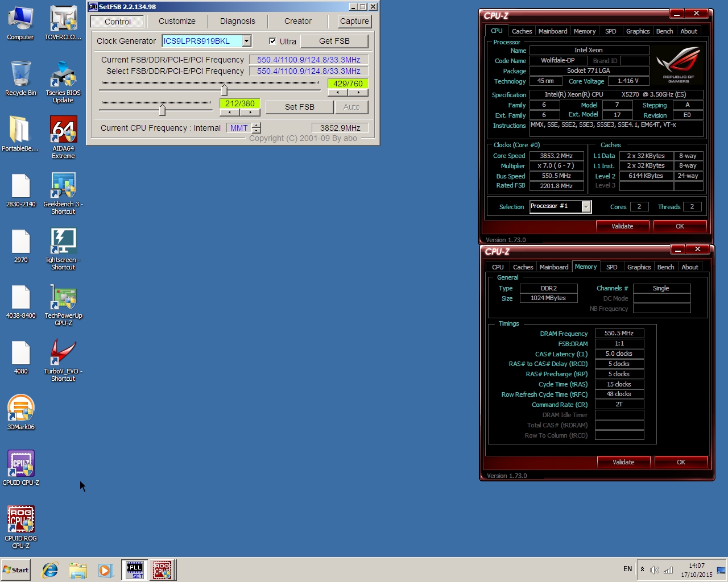This screenshot has width=728, height=582.
Task: Launch lightscreen shortcut icon
Action: (x=63, y=249)
